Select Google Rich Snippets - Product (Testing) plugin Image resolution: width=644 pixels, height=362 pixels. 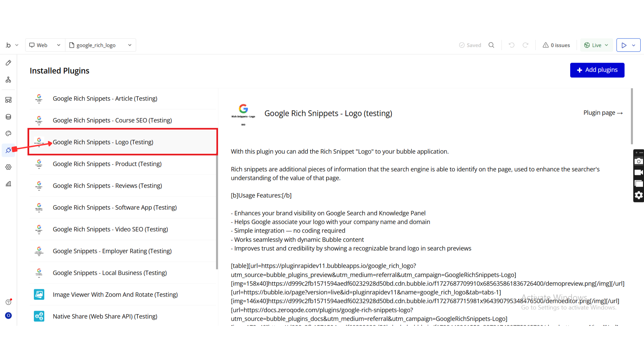(x=107, y=164)
